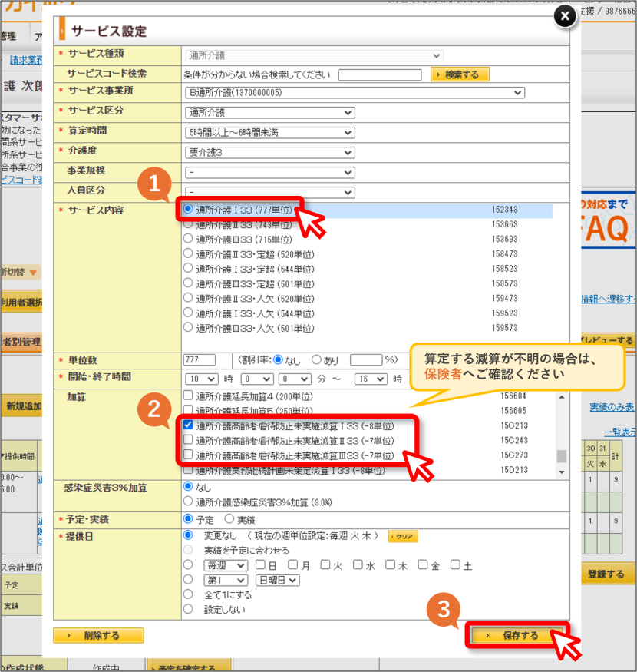This screenshot has height=672, width=637.
Task: Uncheck 高齢者虐待防止未実施減算Ⅰ33 checkbox
Action: 187,425
